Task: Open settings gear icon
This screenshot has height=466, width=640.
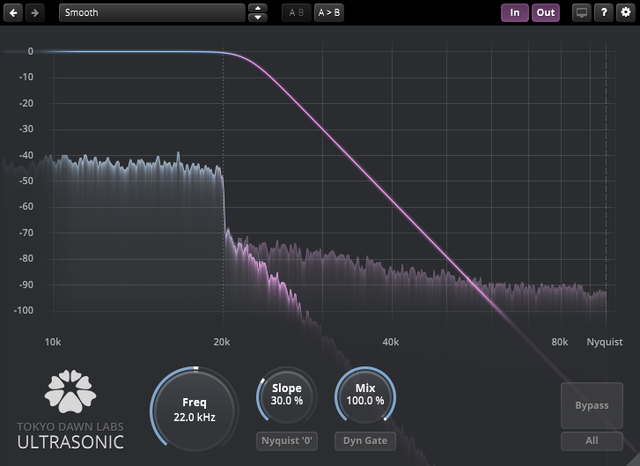Action: 626,13
